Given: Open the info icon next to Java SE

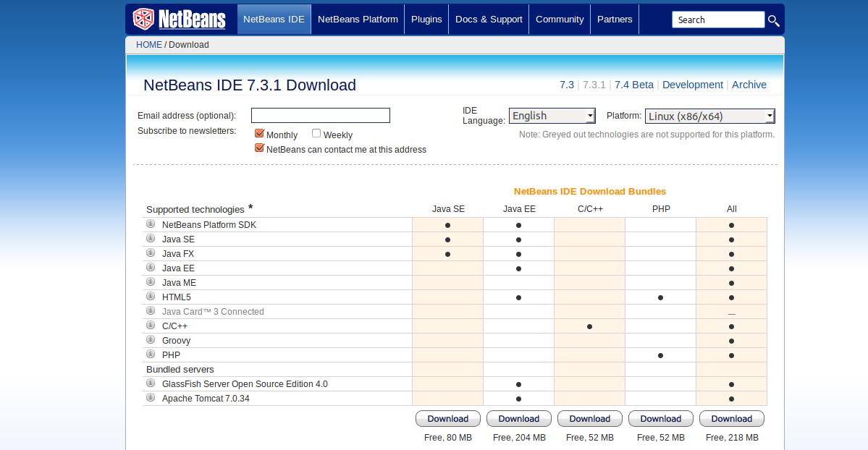Looking at the screenshot, I should pos(151,239).
